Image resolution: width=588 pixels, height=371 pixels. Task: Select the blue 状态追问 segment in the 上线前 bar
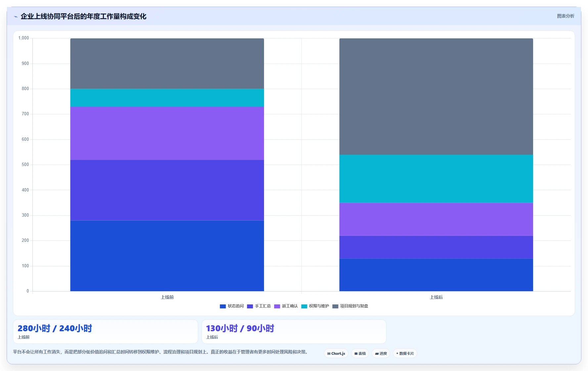pyautogui.click(x=167, y=256)
